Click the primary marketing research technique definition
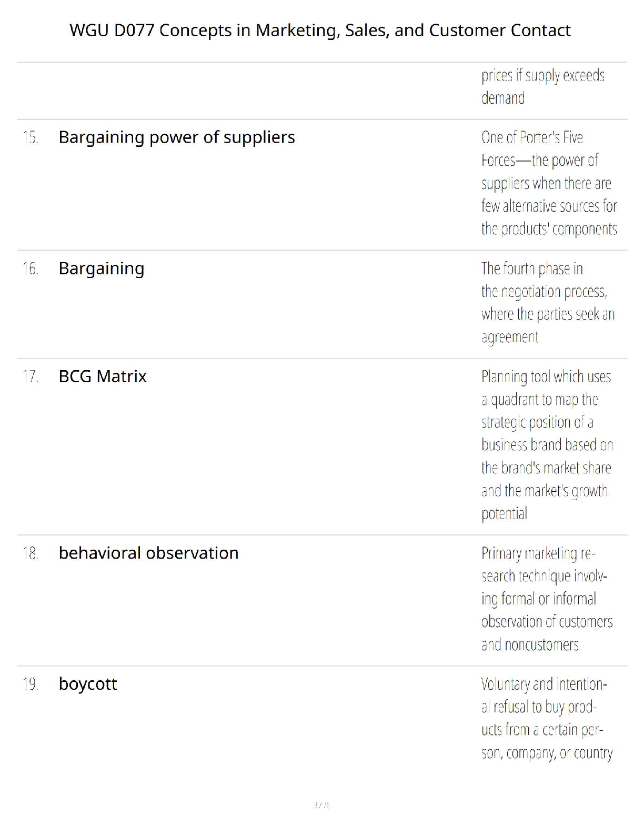This screenshot has width=644, height=834. (x=547, y=599)
